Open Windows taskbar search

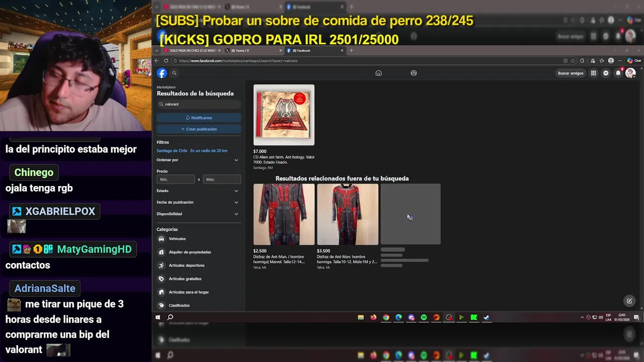[170, 317]
